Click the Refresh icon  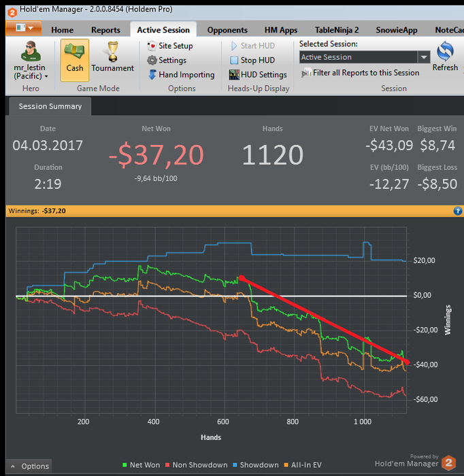click(445, 51)
